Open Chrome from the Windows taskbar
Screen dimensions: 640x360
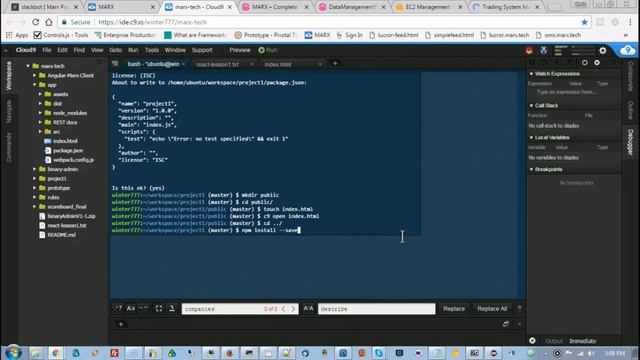click(56, 353)
